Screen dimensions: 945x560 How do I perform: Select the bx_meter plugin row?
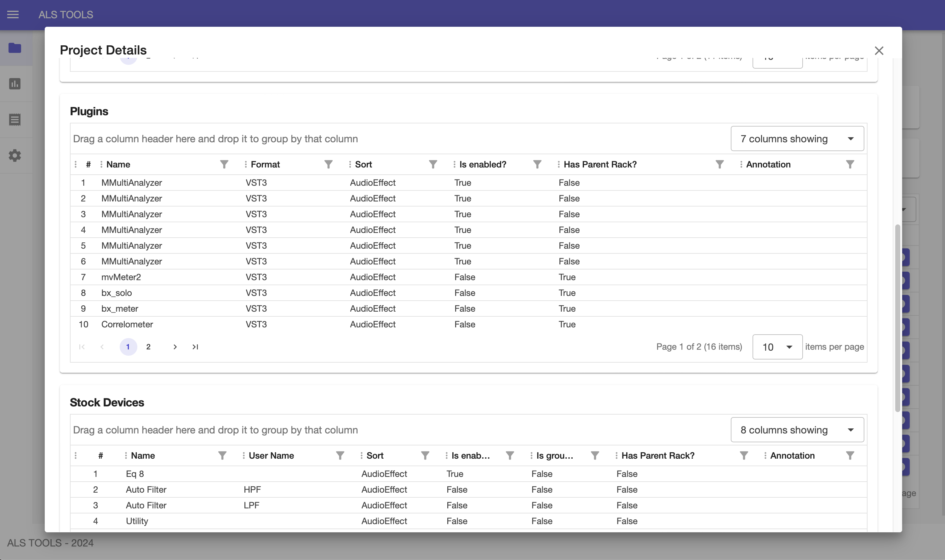[x=468, y=309]
